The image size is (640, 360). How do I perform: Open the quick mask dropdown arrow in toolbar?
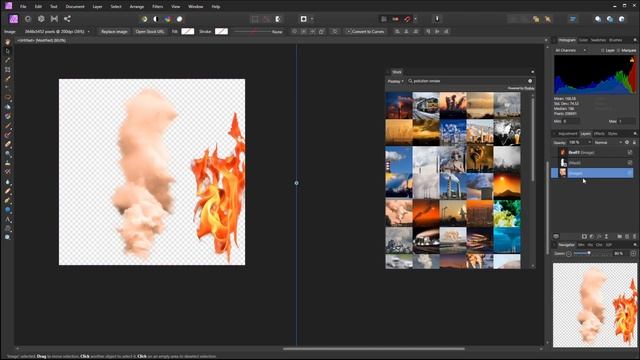(312, 19)
